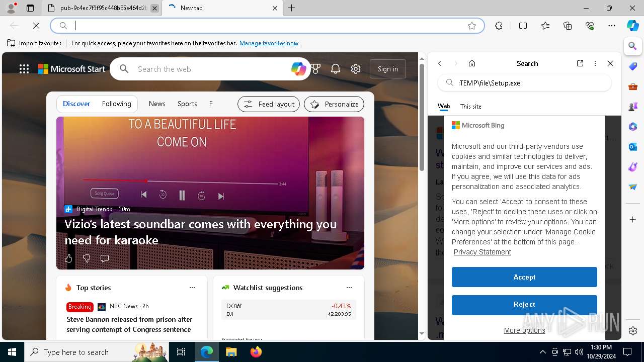Open Privacy Statement link
The width and height of the screenshot is (644, 362).
click(x=482, y=252)
